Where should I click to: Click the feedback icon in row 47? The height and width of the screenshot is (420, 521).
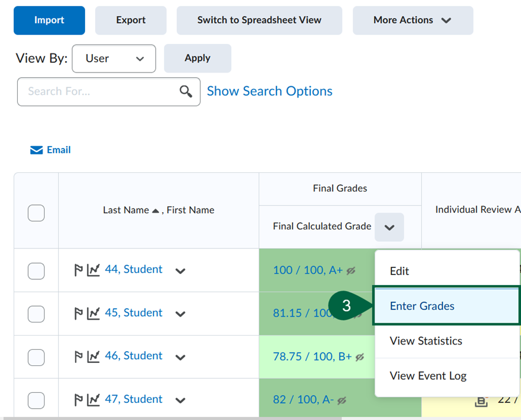pos(481,402)
